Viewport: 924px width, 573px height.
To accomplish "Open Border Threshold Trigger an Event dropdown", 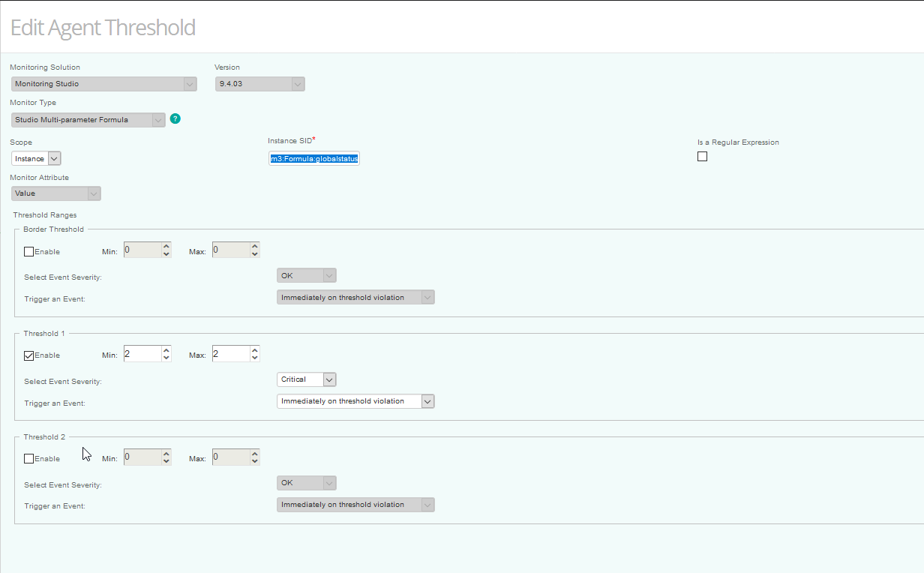I will [355, 298].
